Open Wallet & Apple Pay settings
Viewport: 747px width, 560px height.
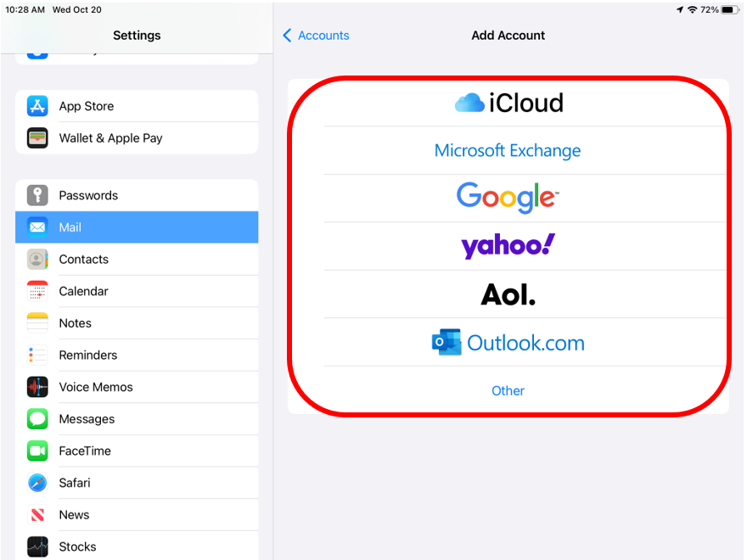point(137,138)
